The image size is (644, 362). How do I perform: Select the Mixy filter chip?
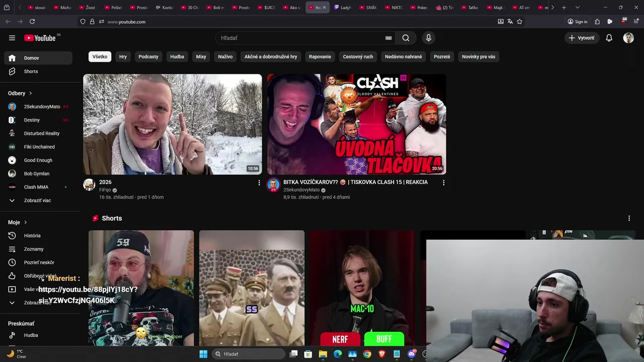(x=201, y=57)
